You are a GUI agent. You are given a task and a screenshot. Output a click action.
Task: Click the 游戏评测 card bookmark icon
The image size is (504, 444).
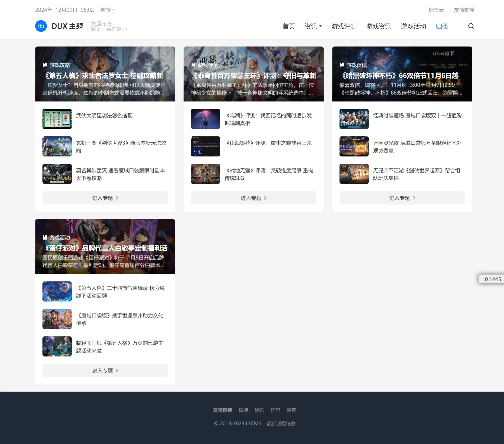[193, 65]
